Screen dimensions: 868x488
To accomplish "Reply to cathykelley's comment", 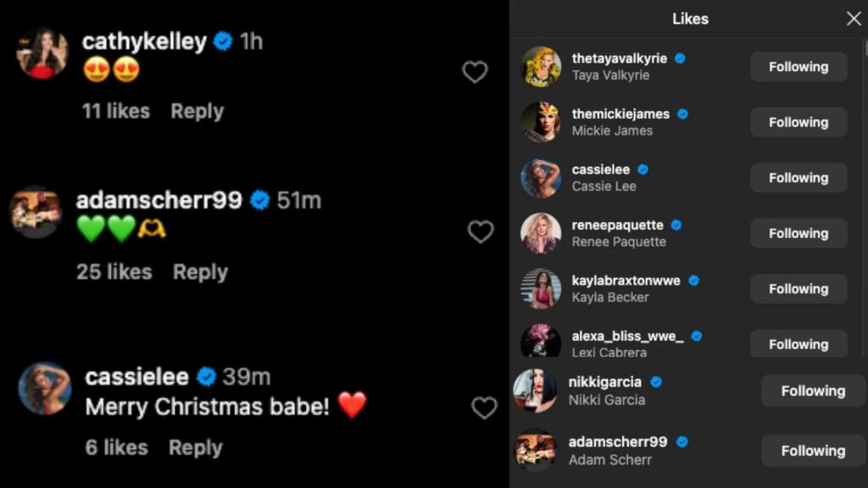I will (x=197, y=111).
